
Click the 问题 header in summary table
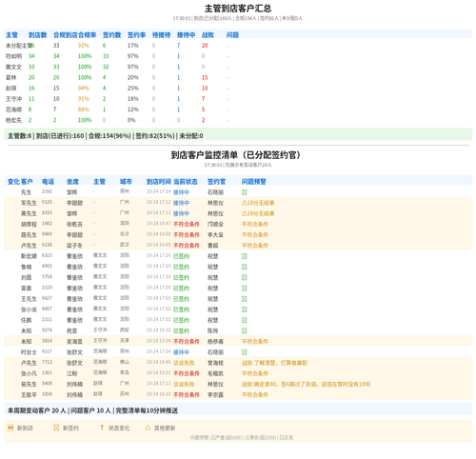click(x=232, y=35)
